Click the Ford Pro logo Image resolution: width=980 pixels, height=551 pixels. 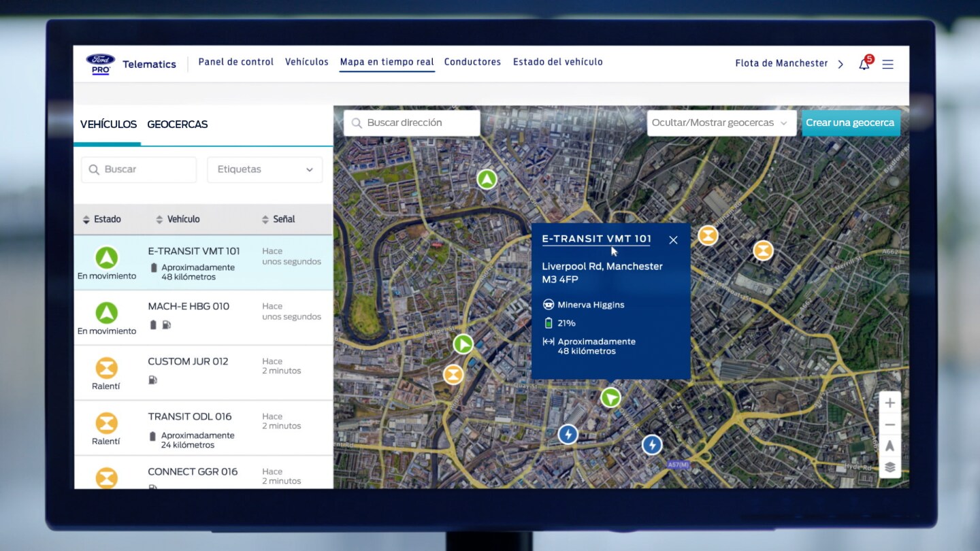pos(100,64)
